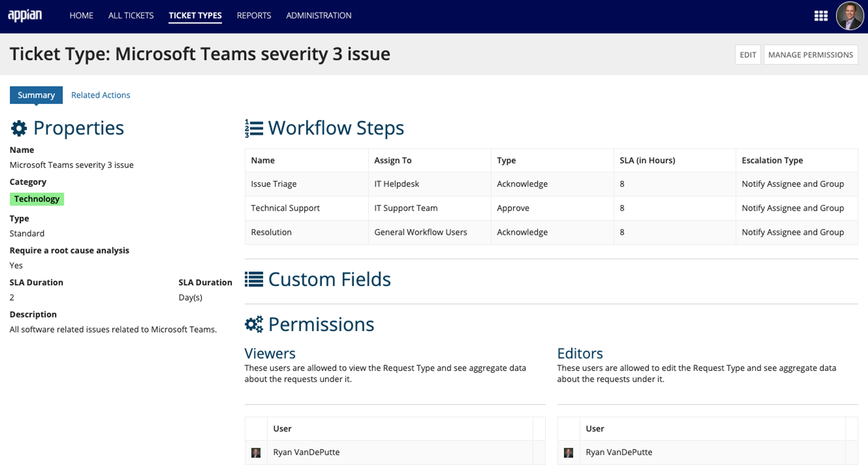Image resolution: width=868 pixels, height=468 pixels.
Task: Click Ryan VanDePutte name in Viewers
Action: [306, 452]
